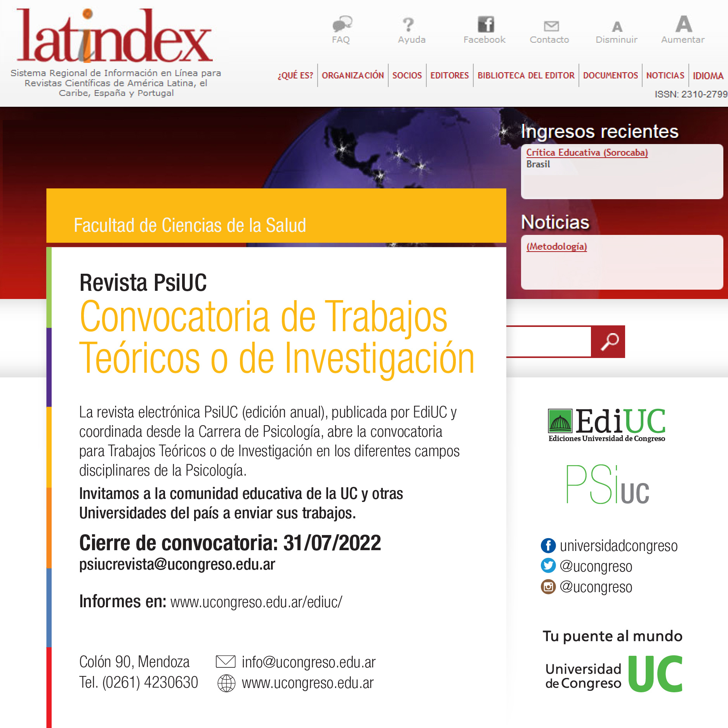This screenshot has height=728, width=728.
Task: Open the ORGANIZACIÓN menu
Action: pos(353,75)
